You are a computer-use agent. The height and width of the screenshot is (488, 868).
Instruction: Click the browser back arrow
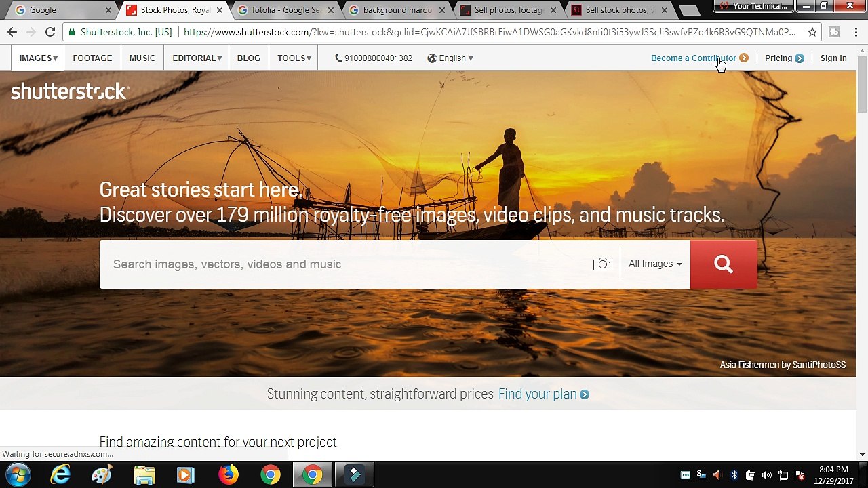12,32
